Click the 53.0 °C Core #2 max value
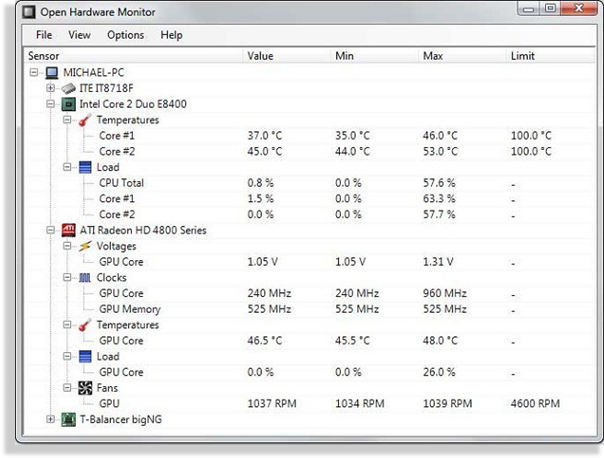 click(440, 151)
